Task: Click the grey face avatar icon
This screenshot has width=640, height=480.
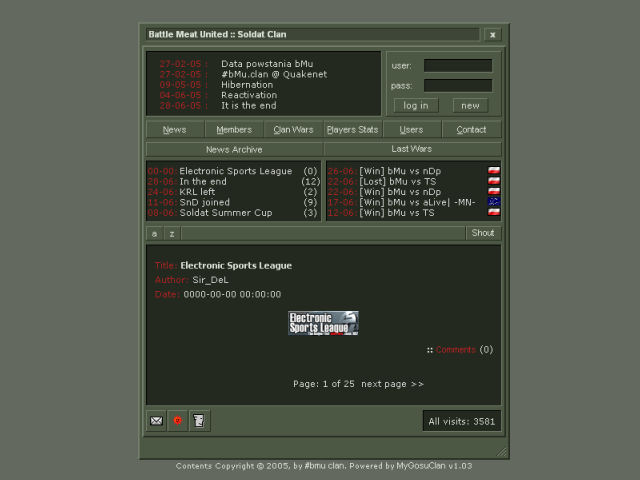Action: [200, 421]
